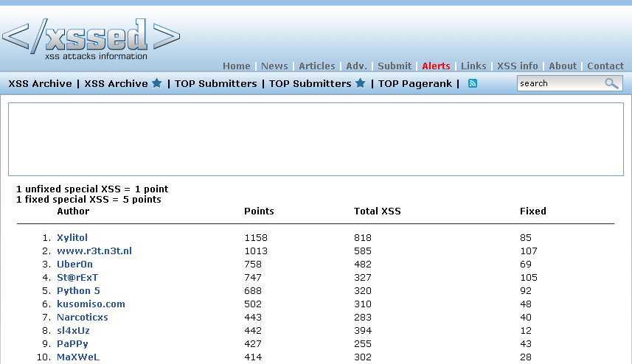Click the empty banner ad box

click(316, 139)
